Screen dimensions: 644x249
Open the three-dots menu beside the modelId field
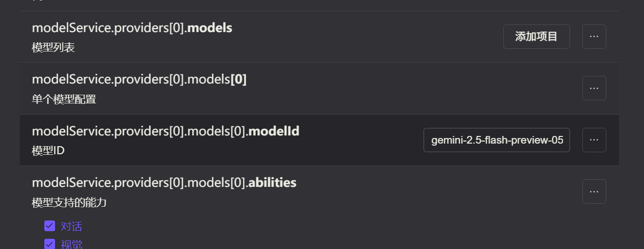click(594, 140)
